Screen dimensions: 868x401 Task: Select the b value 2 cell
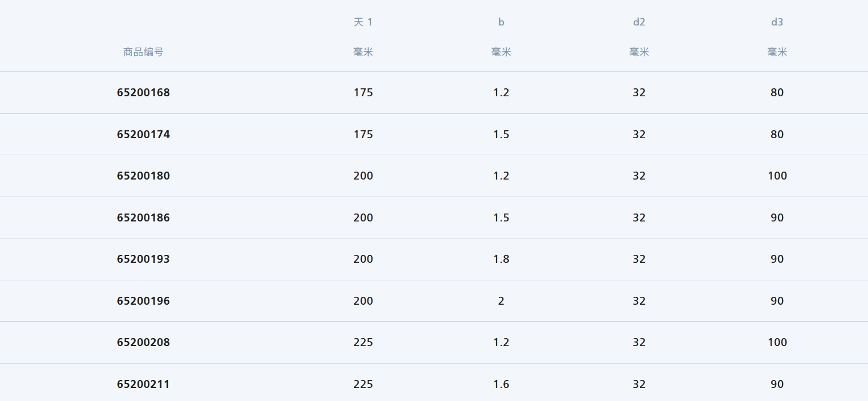click(501, 301)
